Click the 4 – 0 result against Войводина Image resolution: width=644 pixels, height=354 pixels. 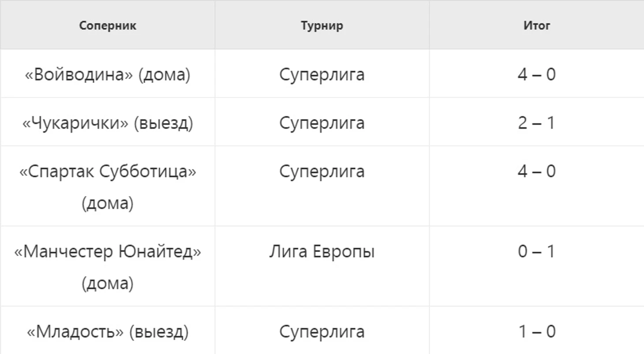point(537,73)
